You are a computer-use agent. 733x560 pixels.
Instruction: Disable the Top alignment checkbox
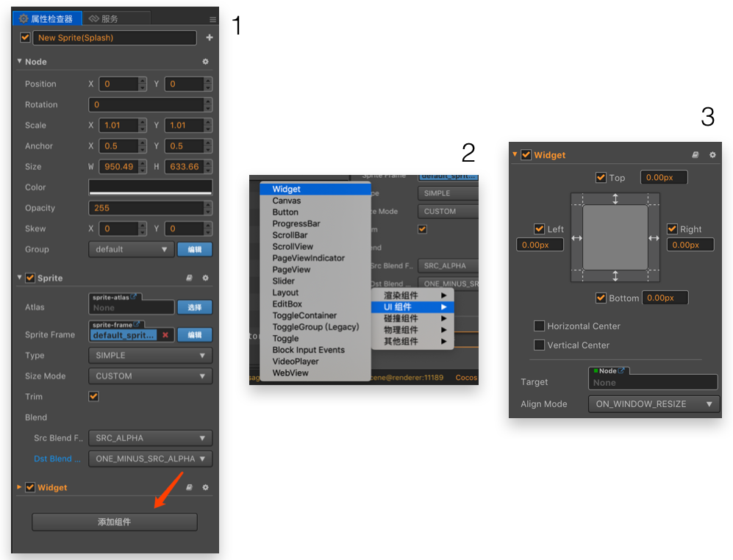coord(601,178)
